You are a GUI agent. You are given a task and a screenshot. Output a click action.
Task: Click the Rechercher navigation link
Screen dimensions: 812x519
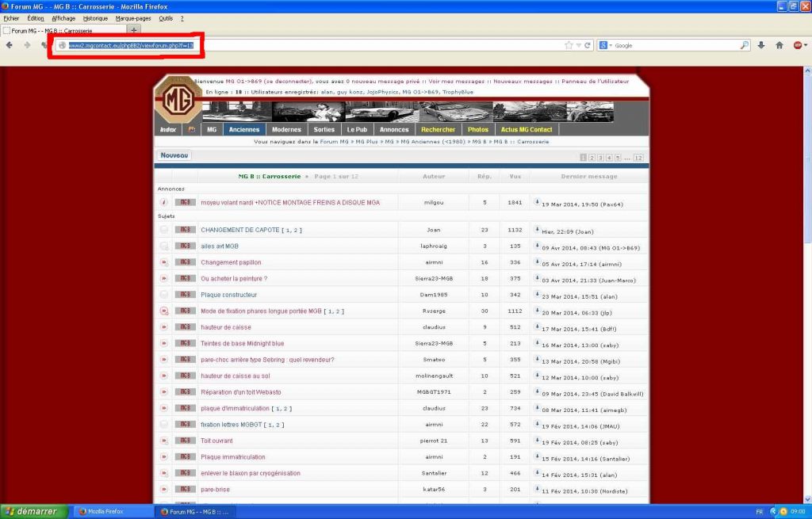[x=438, y=129]
